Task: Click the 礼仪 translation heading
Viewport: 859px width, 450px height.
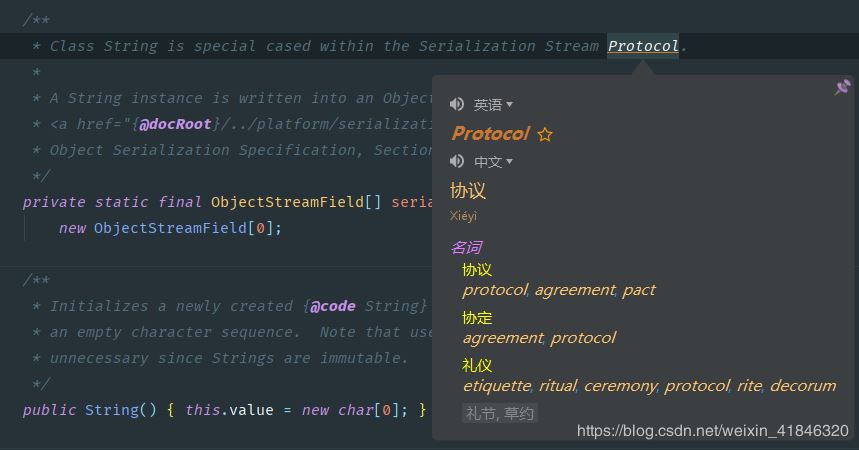Action: click(x=477, y=366)
